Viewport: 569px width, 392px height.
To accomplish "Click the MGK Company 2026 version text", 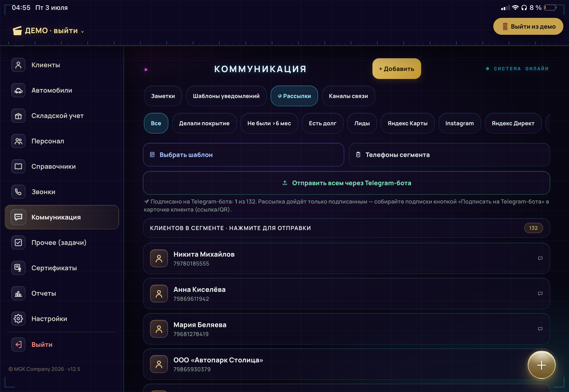I will [44, 369].
